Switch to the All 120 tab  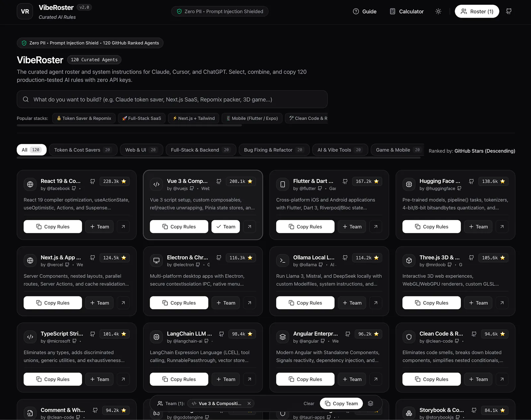pyautogui.click(x=32, y=150)
